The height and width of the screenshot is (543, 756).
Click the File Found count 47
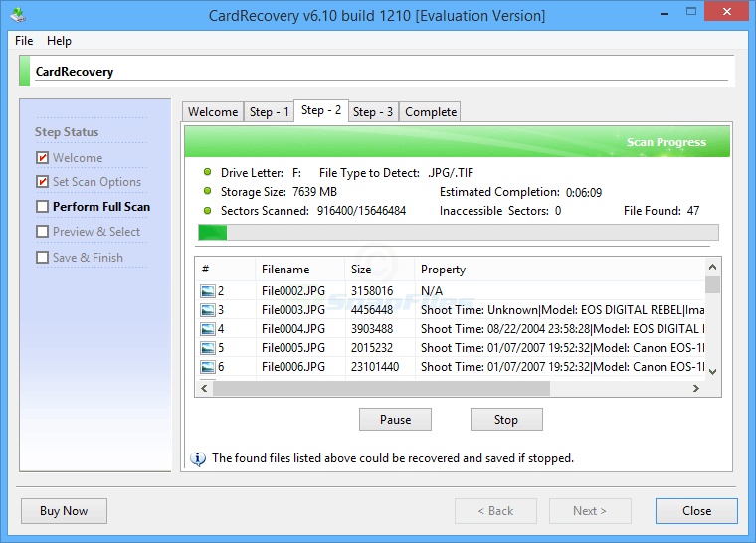click(x=693, y=211)
